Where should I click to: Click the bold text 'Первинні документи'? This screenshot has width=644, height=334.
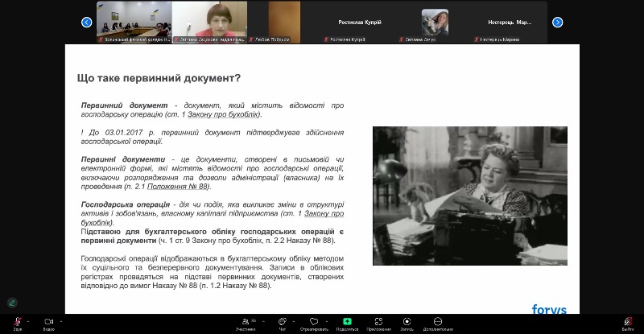pos(123,159)
